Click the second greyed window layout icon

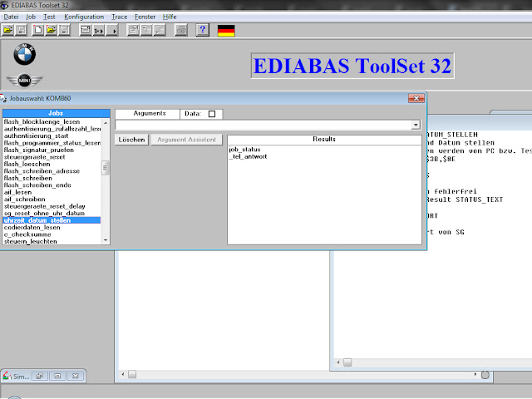146,30
